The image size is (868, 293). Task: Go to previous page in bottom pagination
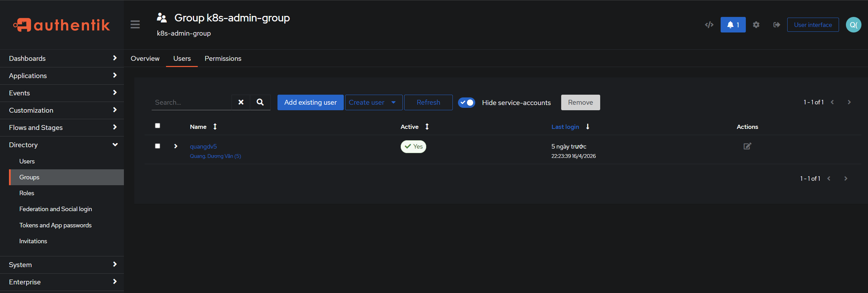pos(829,179)
